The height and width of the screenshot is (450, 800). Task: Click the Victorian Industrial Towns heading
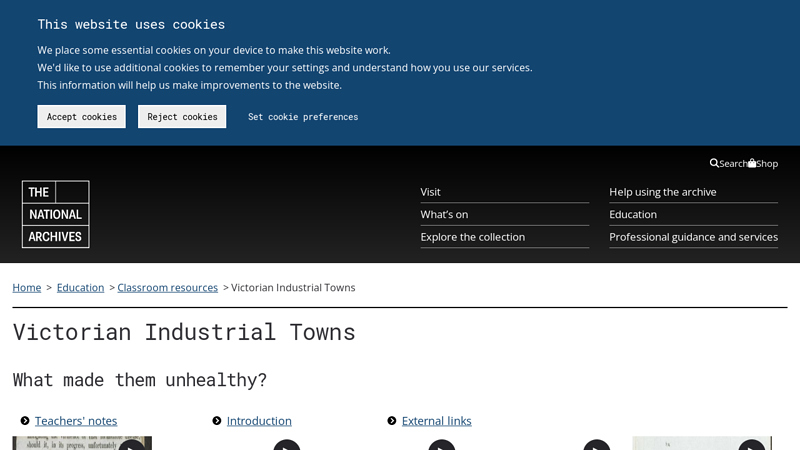184,332
